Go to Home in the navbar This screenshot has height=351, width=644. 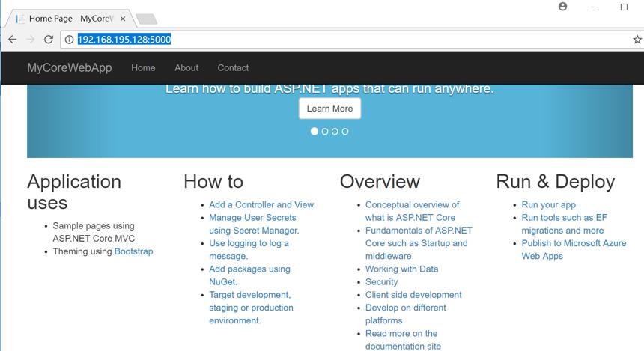point(143,68)
